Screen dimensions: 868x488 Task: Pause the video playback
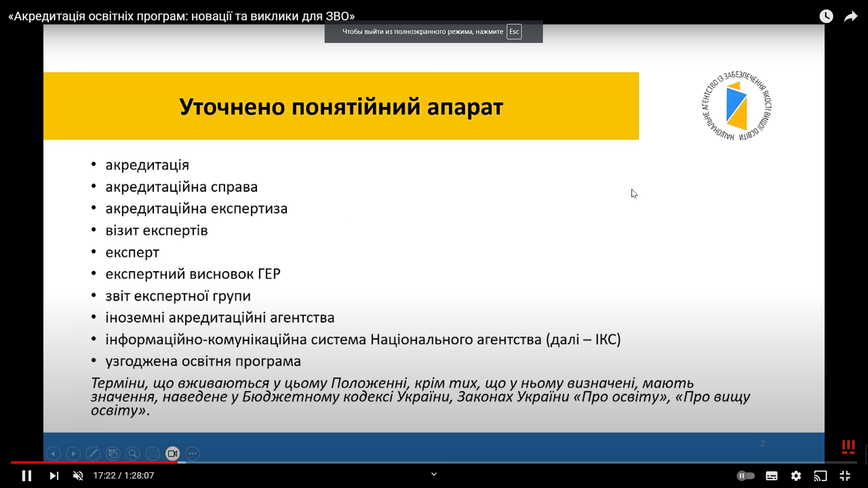[x=27, y=476]
